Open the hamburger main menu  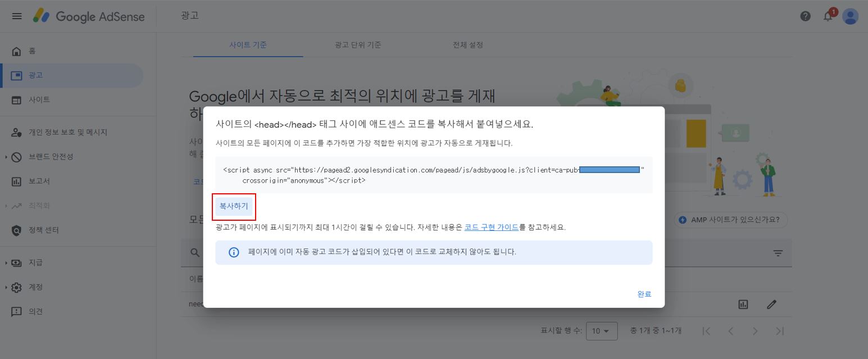pos(17,16)
